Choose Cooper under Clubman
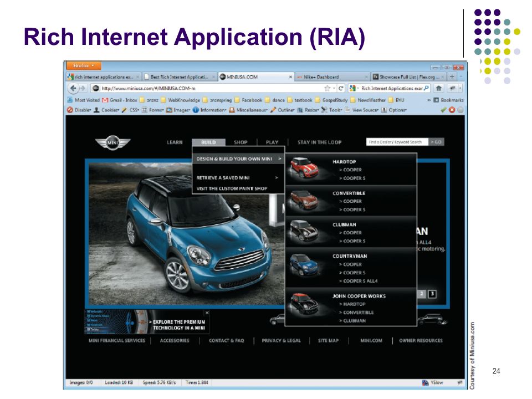This screenshot has width=532, height=399. point(350,233)
